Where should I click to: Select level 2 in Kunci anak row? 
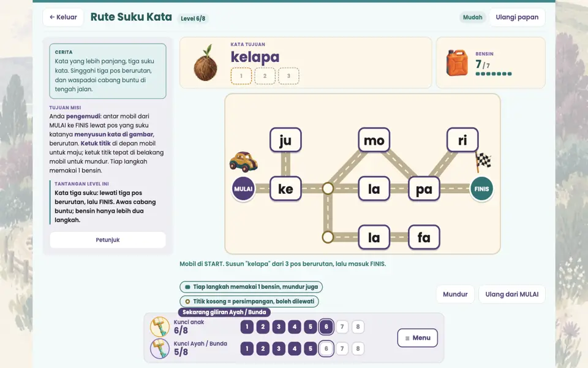point(263,327)
